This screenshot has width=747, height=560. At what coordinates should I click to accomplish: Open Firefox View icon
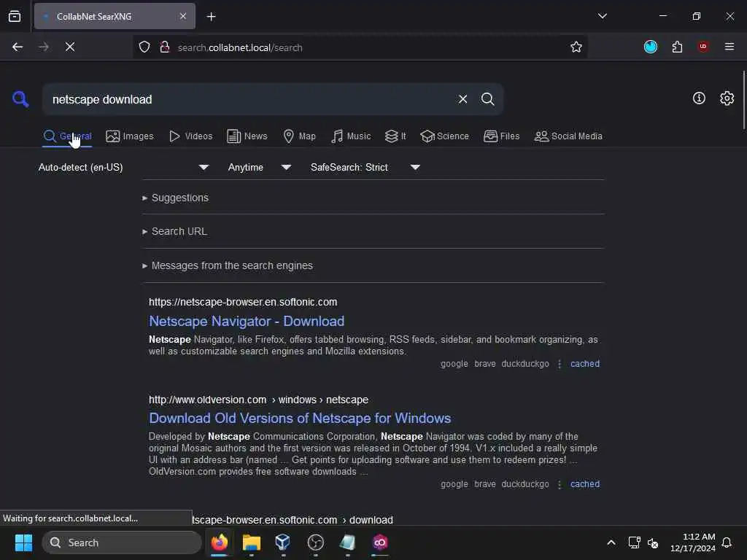(x=15, y=16)
